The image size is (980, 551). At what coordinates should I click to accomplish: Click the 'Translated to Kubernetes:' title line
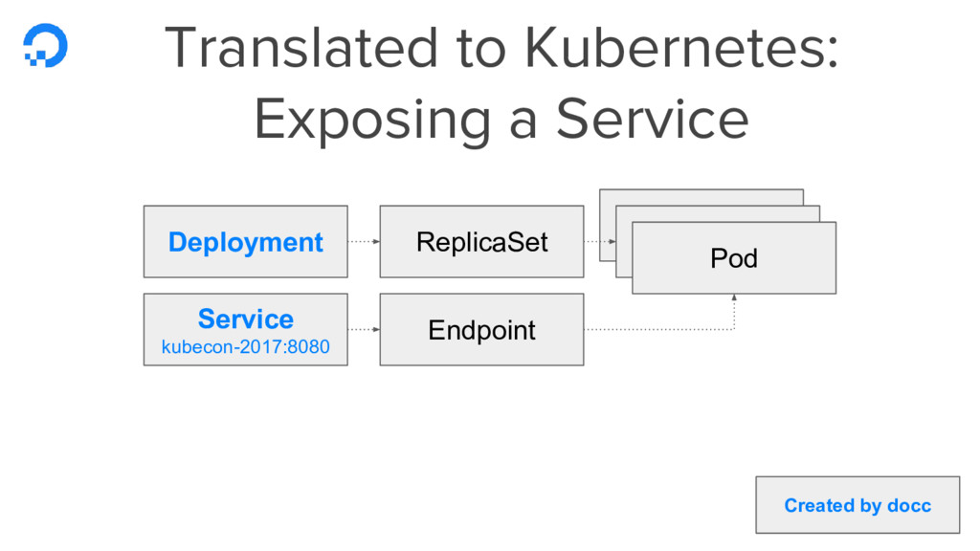(501, 47)
